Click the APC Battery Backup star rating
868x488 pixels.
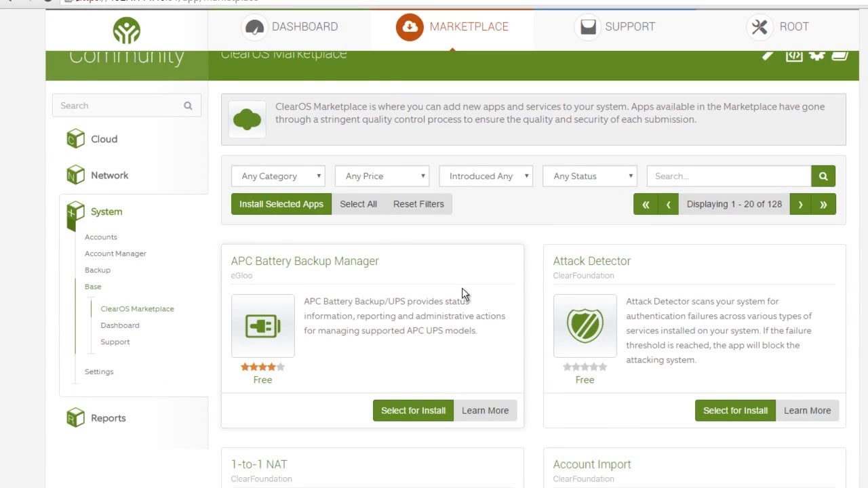tap(262, 367)
